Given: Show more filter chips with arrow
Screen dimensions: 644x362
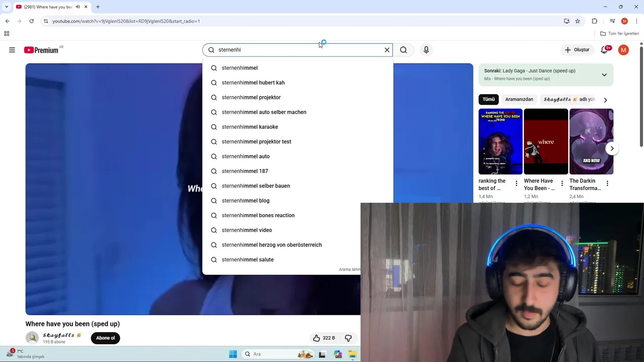Looking at the screenshot, I should pyautogui.click(x=605, y=100).
